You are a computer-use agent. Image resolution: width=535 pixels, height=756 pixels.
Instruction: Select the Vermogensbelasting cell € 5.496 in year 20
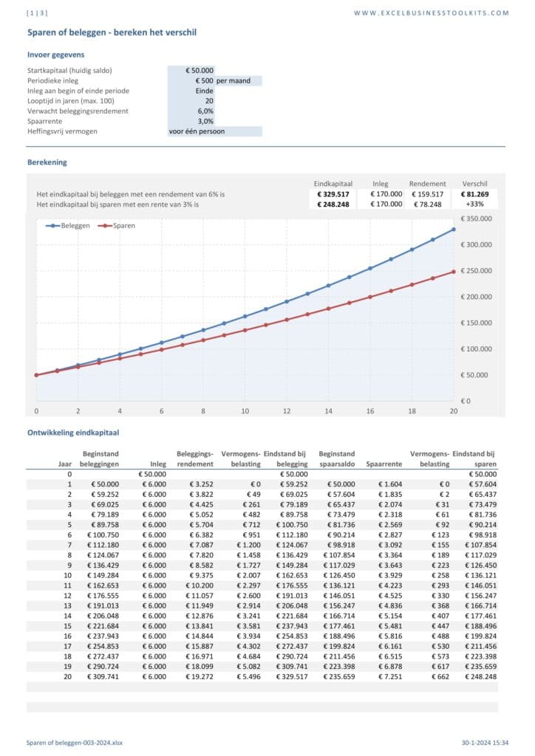(x=248, y=676)
